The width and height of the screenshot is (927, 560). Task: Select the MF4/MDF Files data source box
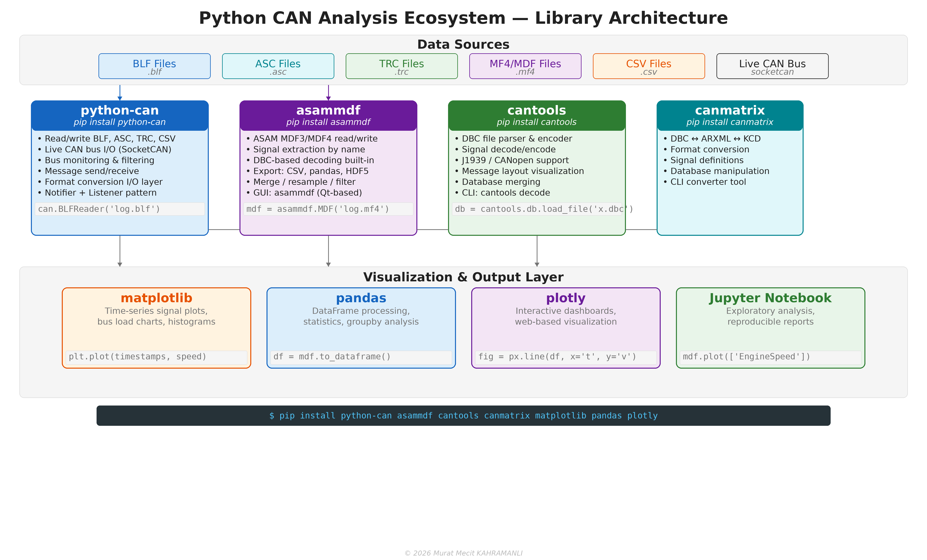tap(525, 66)
